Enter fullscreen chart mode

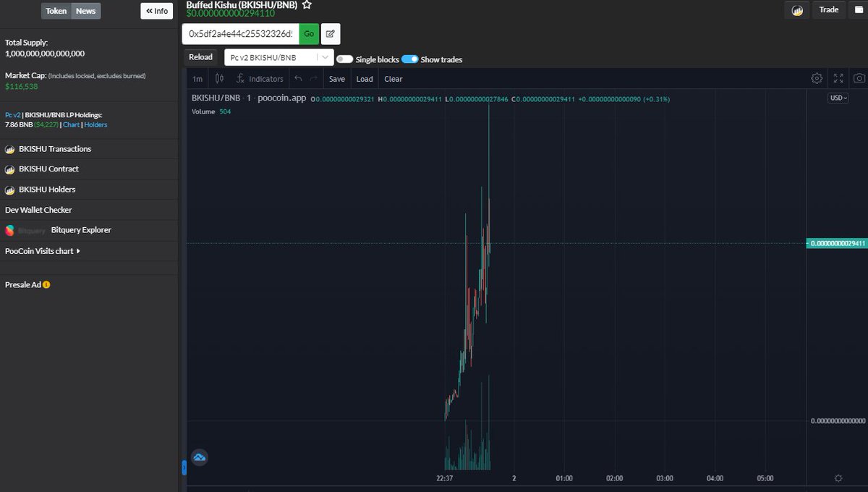click(x=838, y=79)
